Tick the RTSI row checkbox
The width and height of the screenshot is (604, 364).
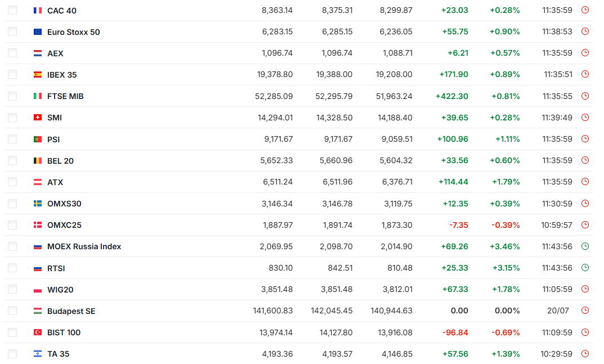pos(12,268)
